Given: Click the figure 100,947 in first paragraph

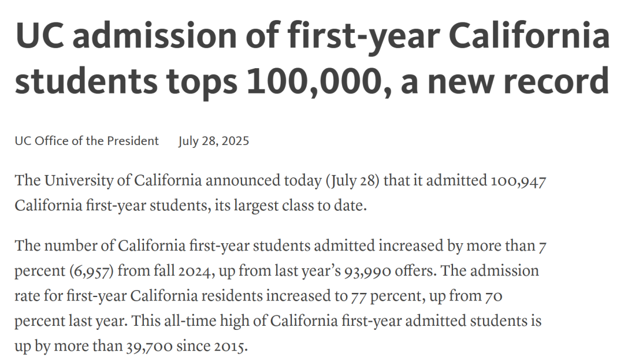Looking at the screenshot, I should tap(518, 181).
